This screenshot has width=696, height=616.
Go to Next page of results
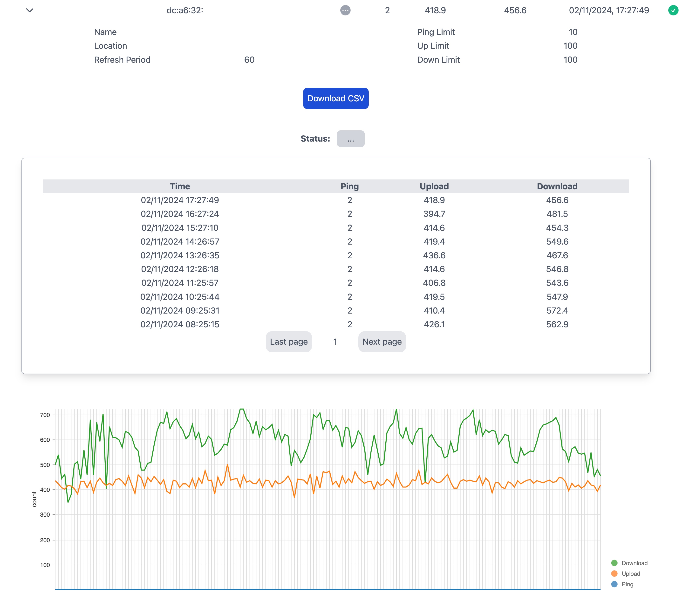(382, 342)
